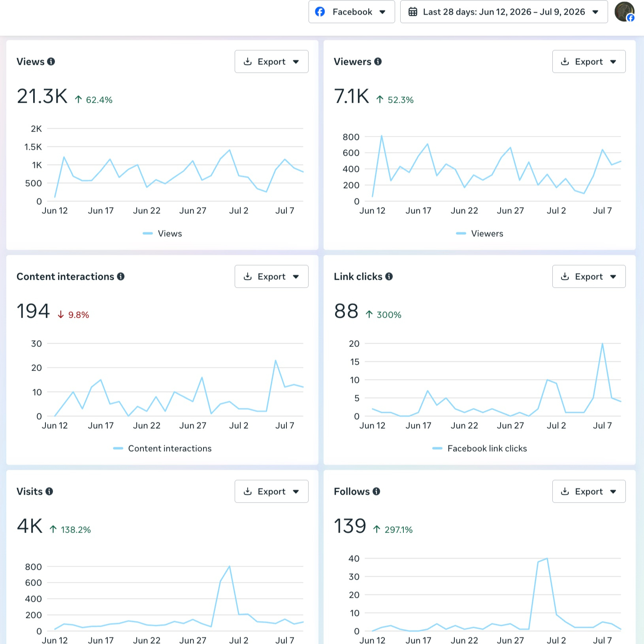
Task: Toggle the Views legend series swatch
Action: tap(148, 233)
